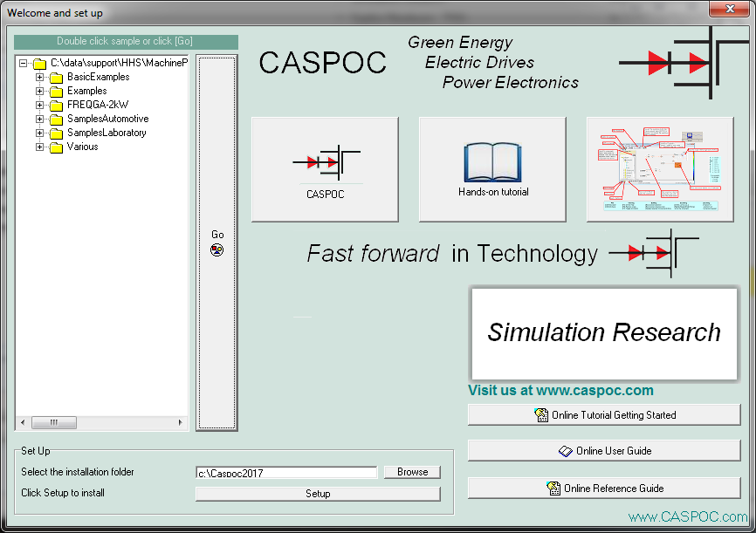The height and width of the screenshot is (533, 756).
Task: Select the root C:\data folder icon
Action: 39,64
